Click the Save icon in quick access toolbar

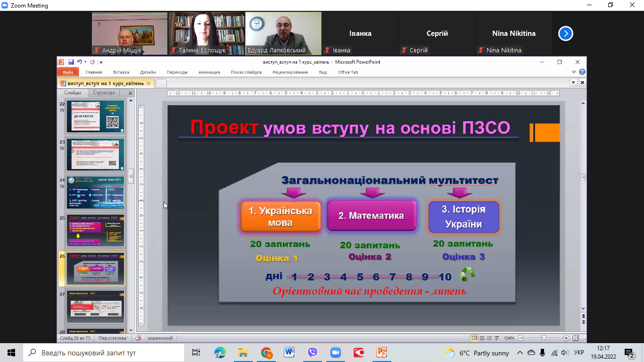click(71, 62)
